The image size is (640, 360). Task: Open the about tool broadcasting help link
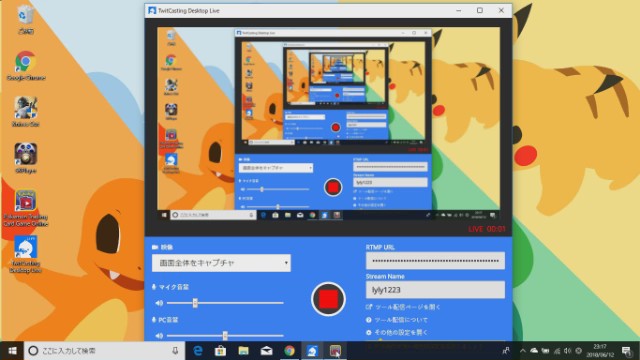pos(397,320)
